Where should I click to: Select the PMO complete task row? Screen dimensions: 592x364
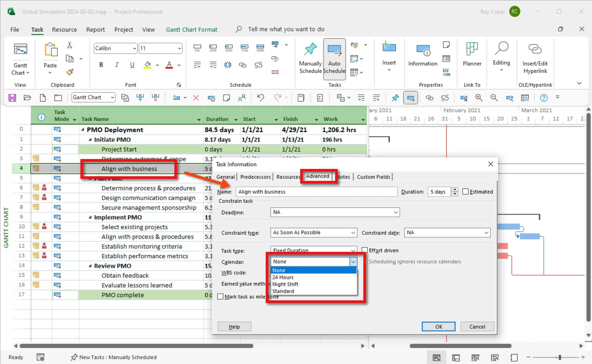[123, 295]
